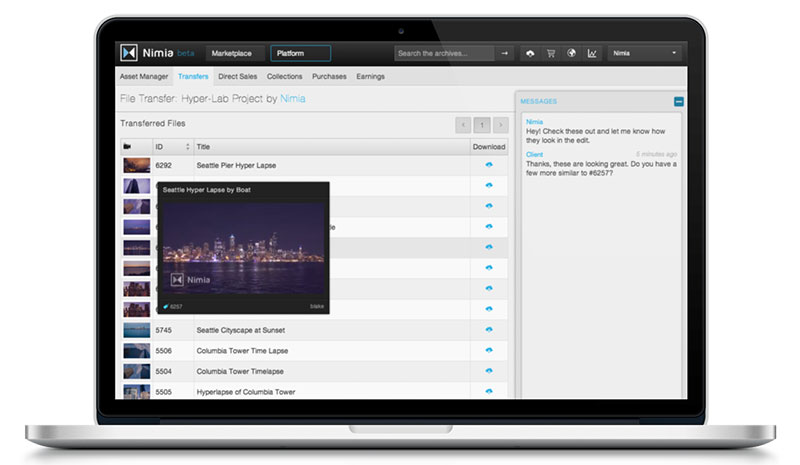Screen dimensions: 800x465
Task: Download Hyperlapse of Columbia Tower 5505
Action: pyautogui.click(x=489, y=391)
